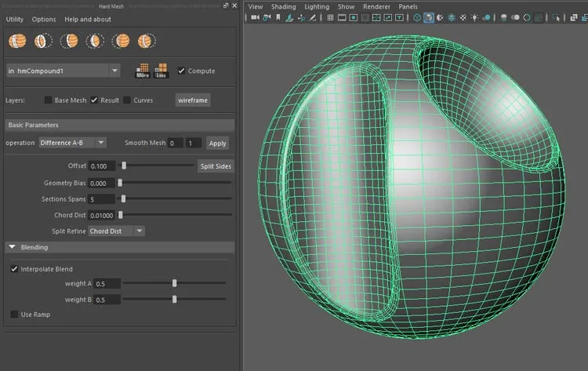Open the Shading menu in viewport
Image resolution: width=588 pixels, height=371 pixels.
(284, 6)
